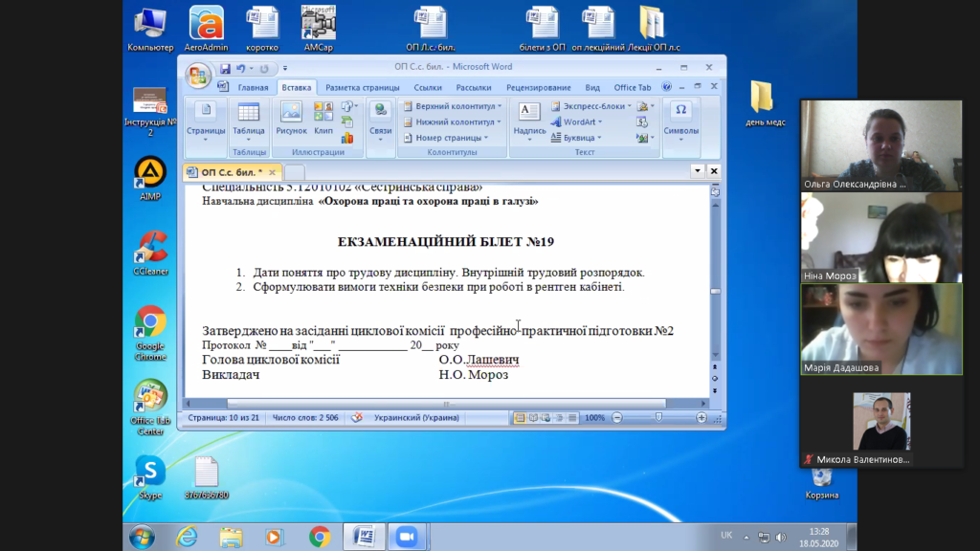Click the zoom in plus button
Screen dimensions: 980x551
pos(701,418)
